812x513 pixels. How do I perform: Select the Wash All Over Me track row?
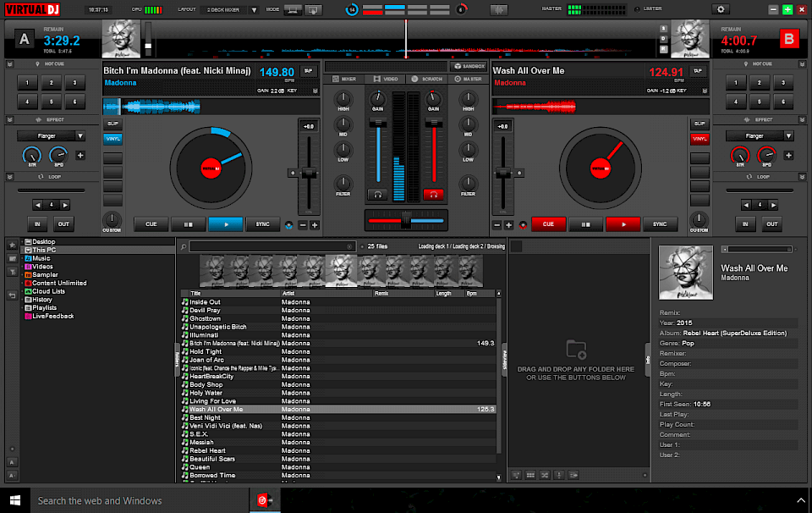[338, 410]
